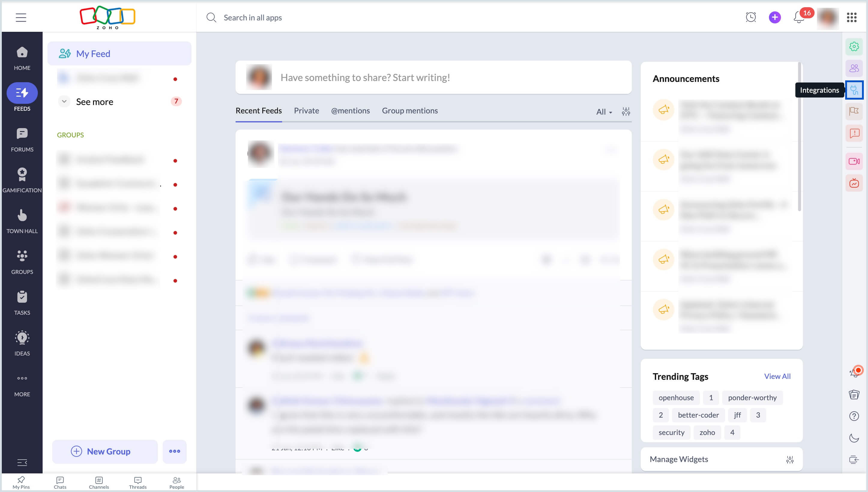This screenshot has height=492, width=868.
Task: Open the notifications bell
Action: (799, 17)
